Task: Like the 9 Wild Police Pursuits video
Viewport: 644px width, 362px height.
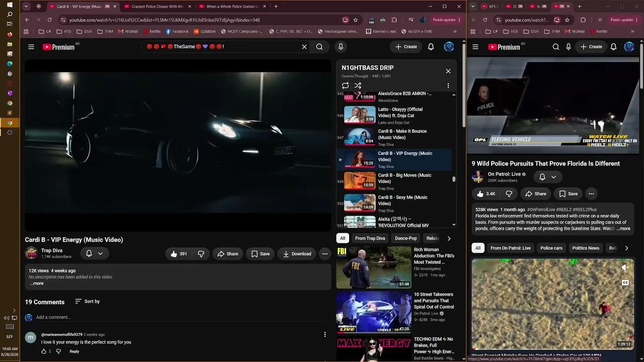Action: 486,194
